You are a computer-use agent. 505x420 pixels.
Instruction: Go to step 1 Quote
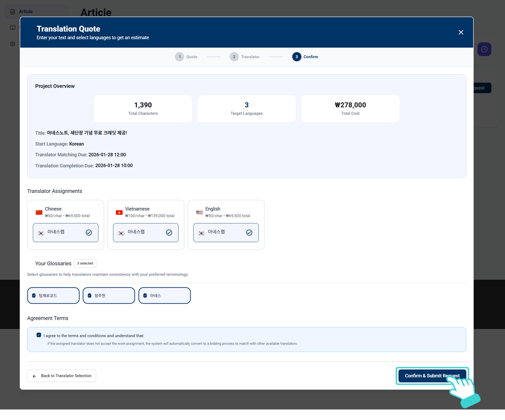pos(180,57)
